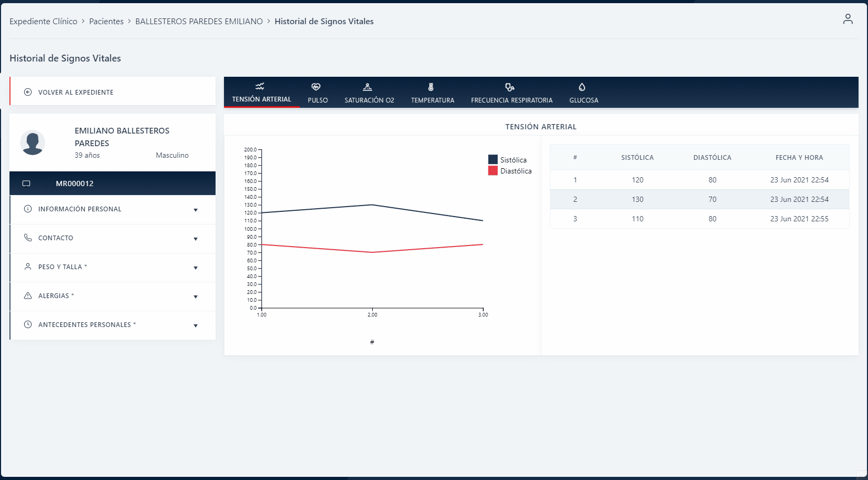
Task: Click the Frecuencia Respiratoria lungs icon
Action: [x=511, y=87]
